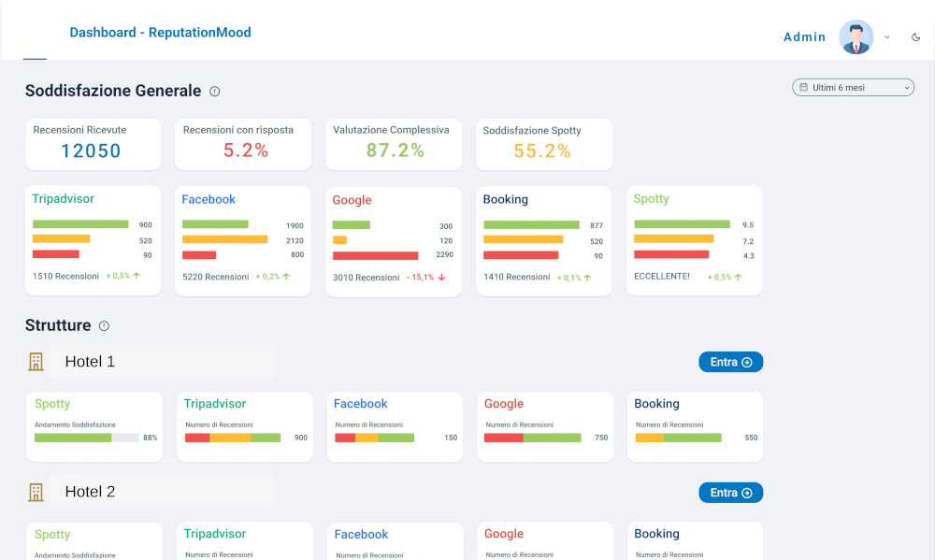Screen dimensions: 935x560
Task: Click the Spotty satisfaction progress bar for Hotel 1
Action: point(86,438)
